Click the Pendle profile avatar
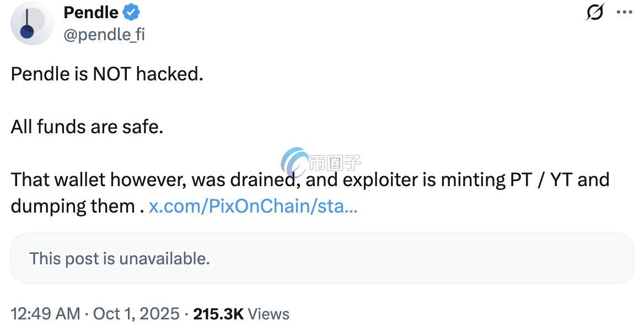 coord(32,23)
